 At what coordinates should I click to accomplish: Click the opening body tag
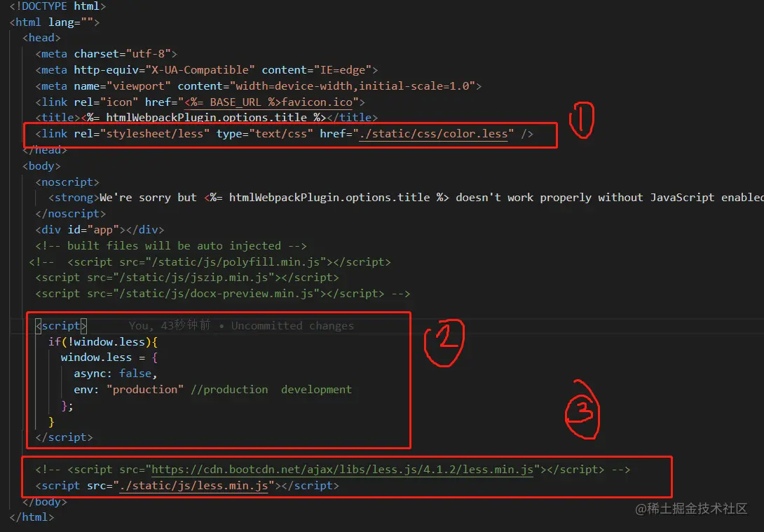coord(41,166)
